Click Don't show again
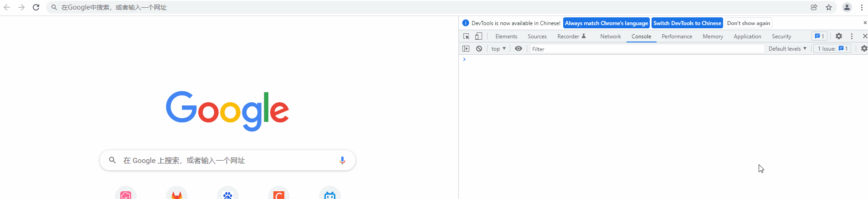Screen dimensions: 868x199 tap(749, 23)
